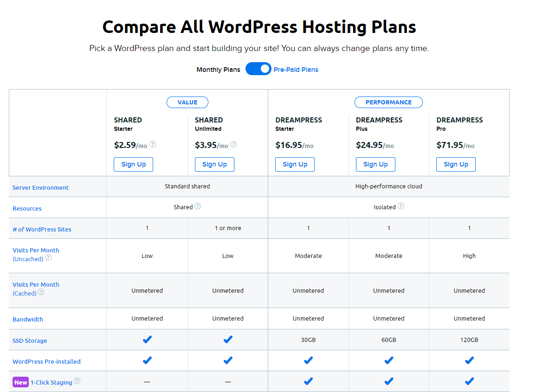536x392 pixels.
Task: Select the Monthly Plans label
Action: pyautogui.click(x=218, y=70)
